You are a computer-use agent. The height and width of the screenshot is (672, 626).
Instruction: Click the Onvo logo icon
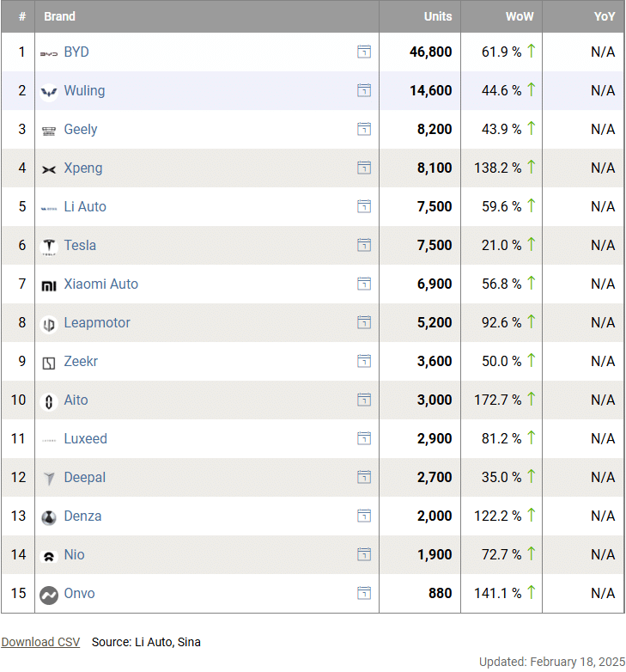click(x=49, y=595)
